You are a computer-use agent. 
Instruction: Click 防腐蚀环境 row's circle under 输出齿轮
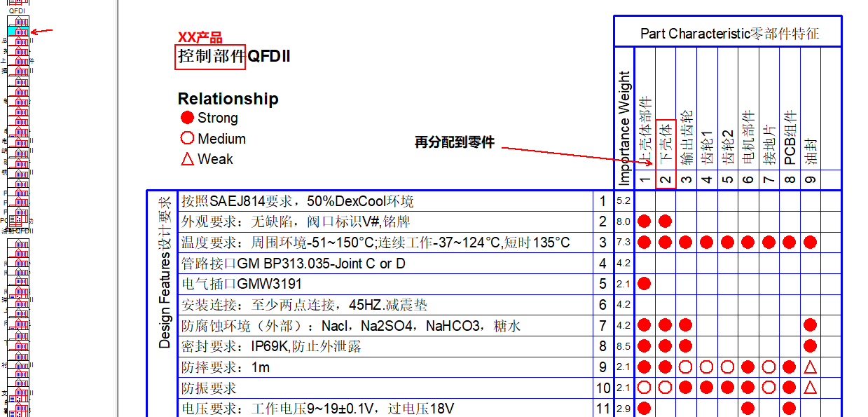(x=686, y=325)
